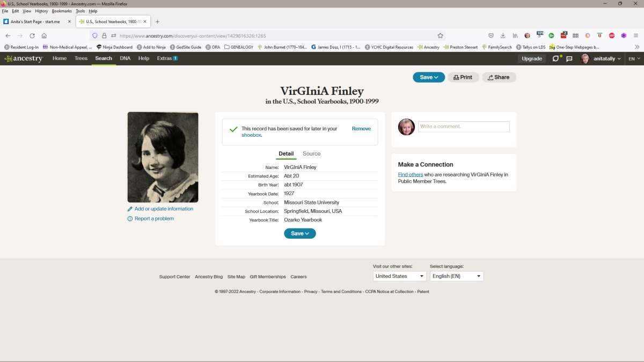Open Ancestry notifications leaf bubble icon
Viewport: 644px width, 362px height.
click(557, 58)
